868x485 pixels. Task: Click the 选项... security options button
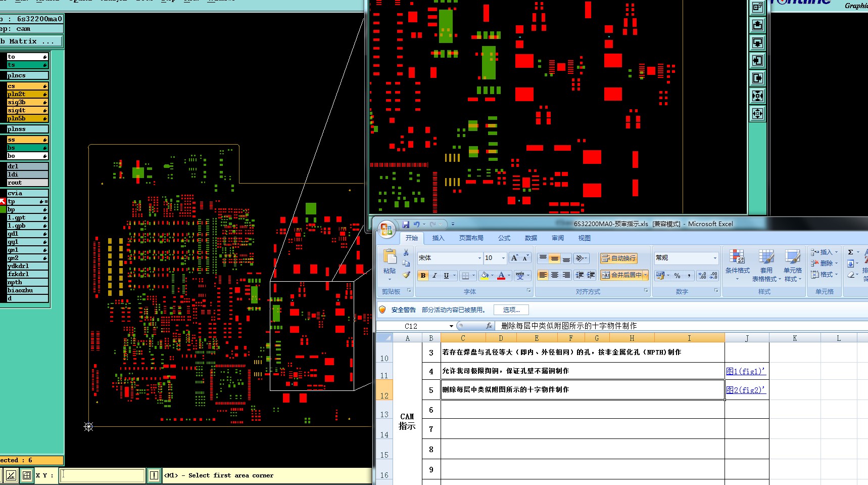(511, 310)
